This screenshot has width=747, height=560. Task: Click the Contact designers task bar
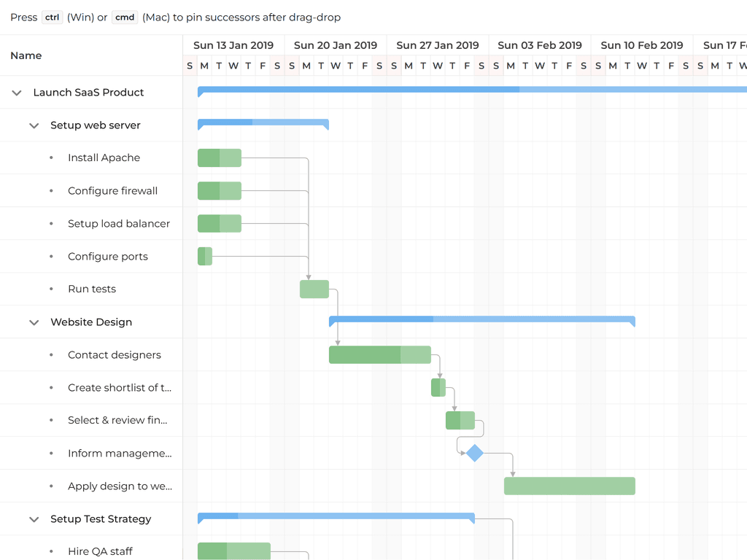379,355
